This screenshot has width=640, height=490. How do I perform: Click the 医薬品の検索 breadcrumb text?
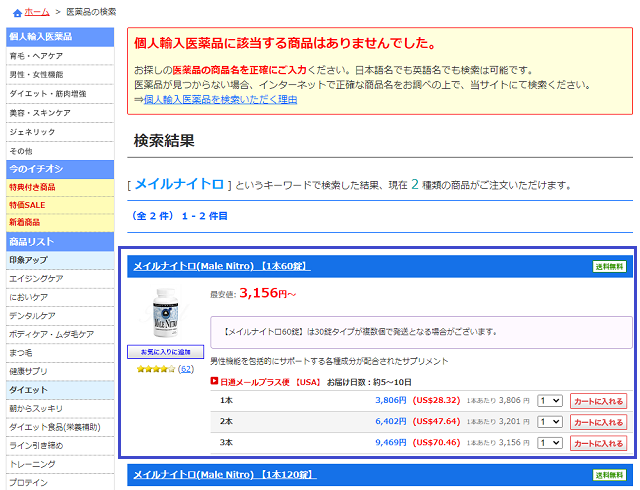pyautogui.click(x=91, y=12)
